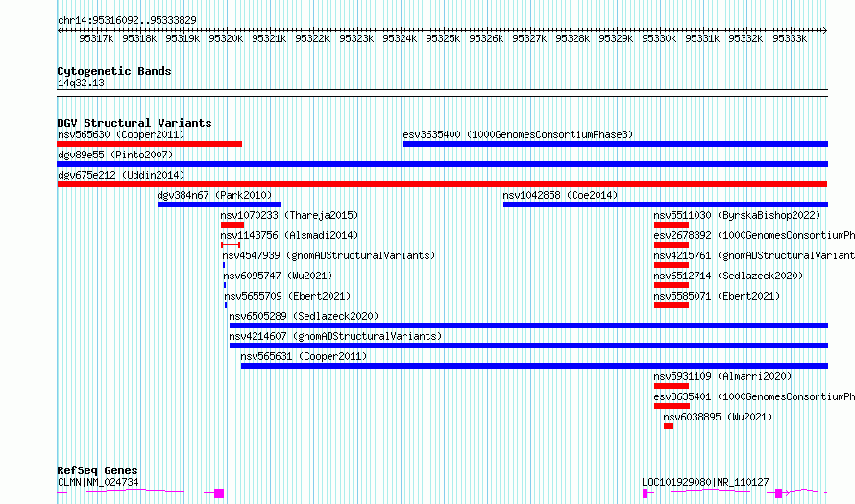Open the nsv6512714 (Sedlazeck2020) label
855x504 pixels.
(728, 276)
